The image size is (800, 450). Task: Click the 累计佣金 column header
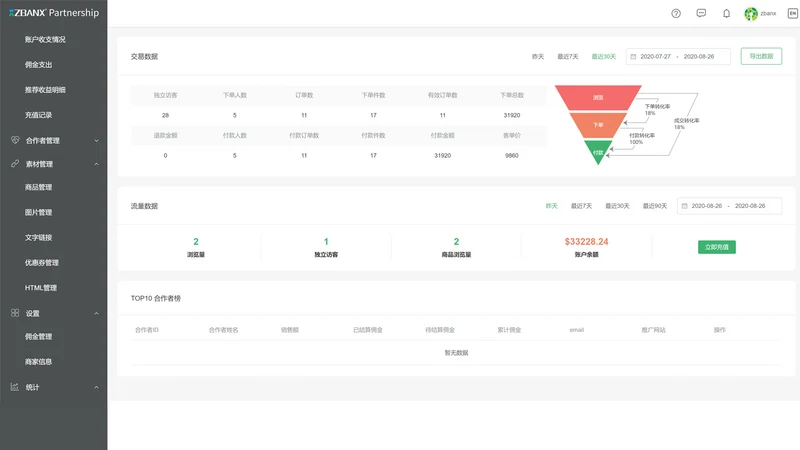click(509, 330)
